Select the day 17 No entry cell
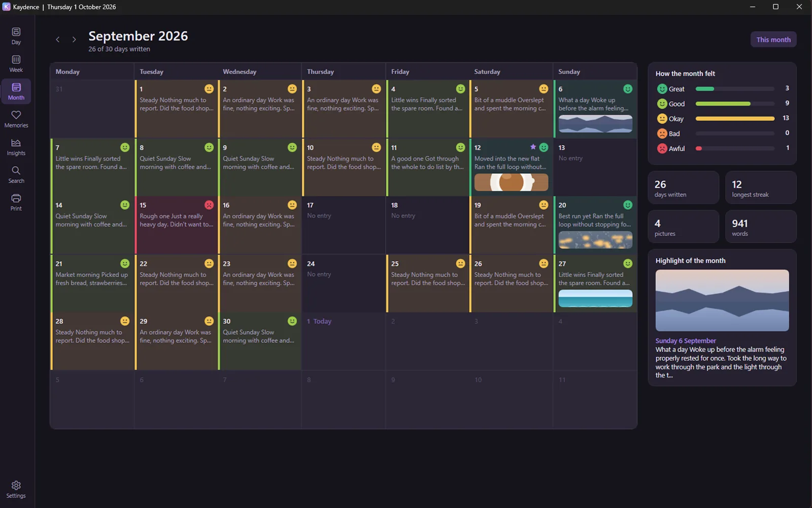Viewport: 812px width, 508px height. click(344, 225)
